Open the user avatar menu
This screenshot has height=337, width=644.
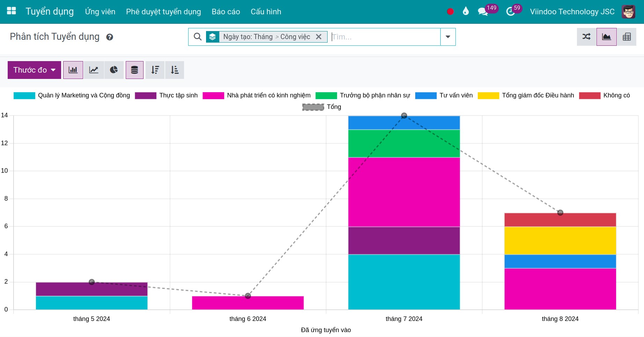point(628,12)
